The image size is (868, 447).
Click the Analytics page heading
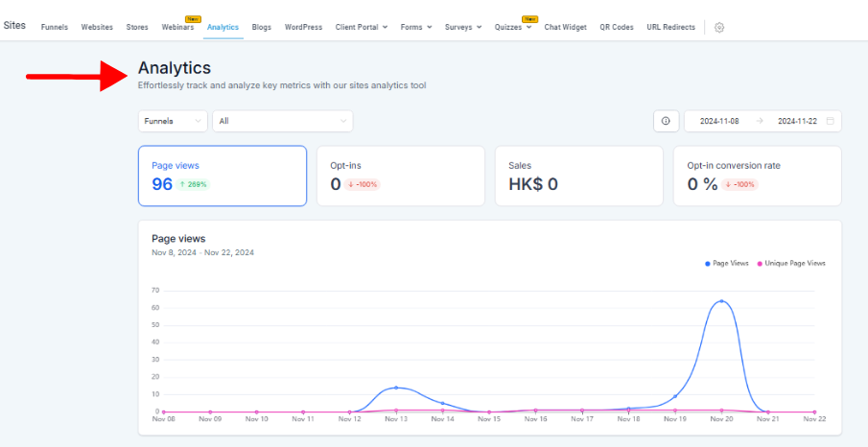coord(175,68)
